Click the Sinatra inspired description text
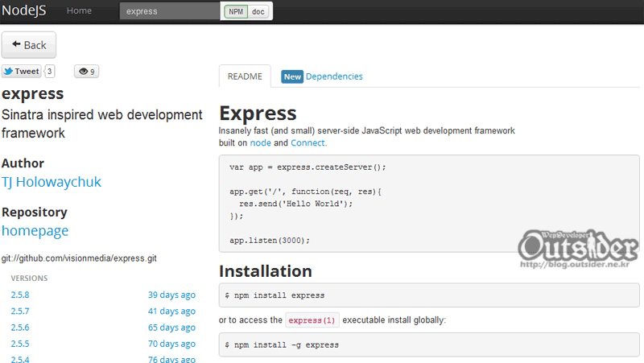This screenshot has height=363, width=644. [102, 124]
